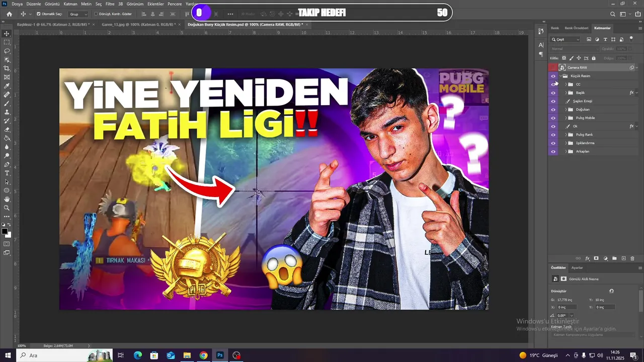Click the delete layer trash icon

pos(632,258)
